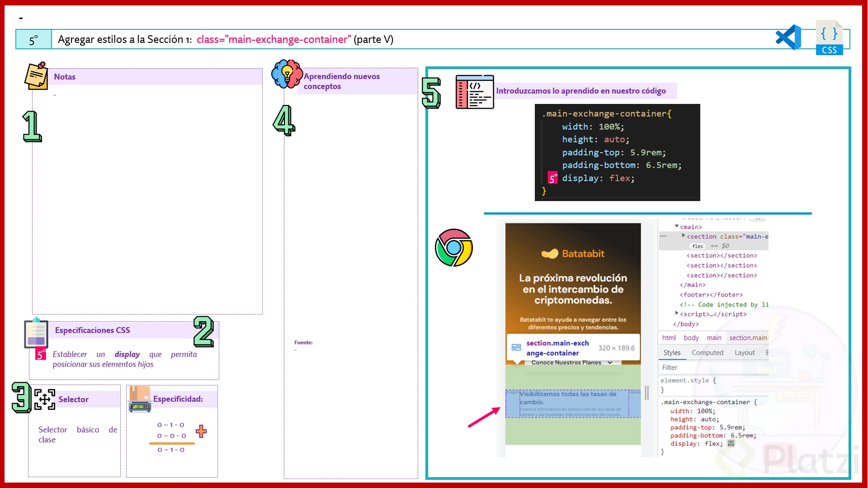Image resolution: width=868 pixels, height=488 pixels.
Task: Expand the script node in the DOM tree
Action: [677, 313]
